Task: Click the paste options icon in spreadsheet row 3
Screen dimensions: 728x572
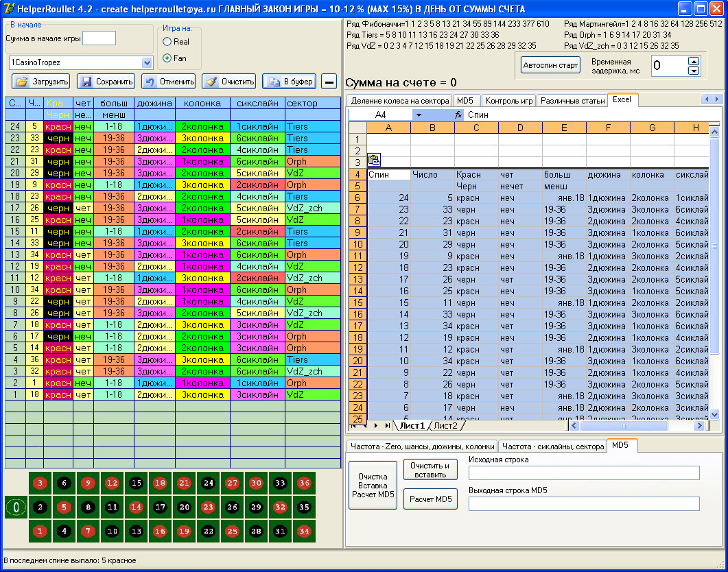Action: [374, 160]
